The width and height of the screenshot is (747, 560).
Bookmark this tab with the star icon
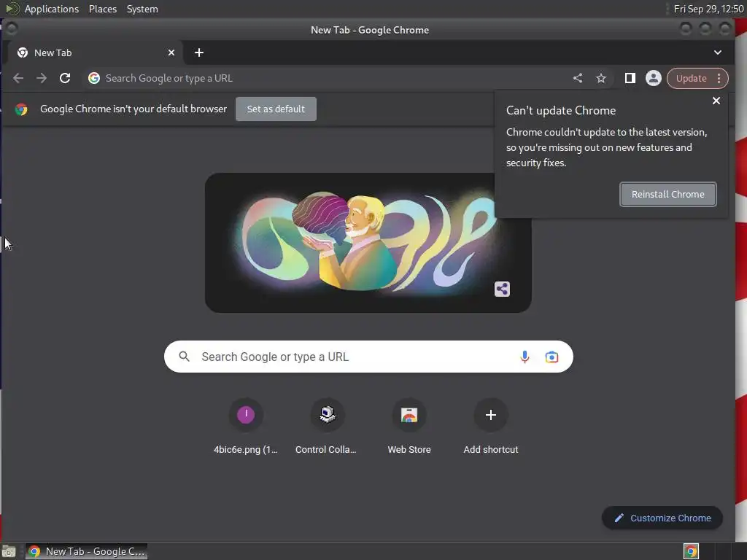point(601,78)
